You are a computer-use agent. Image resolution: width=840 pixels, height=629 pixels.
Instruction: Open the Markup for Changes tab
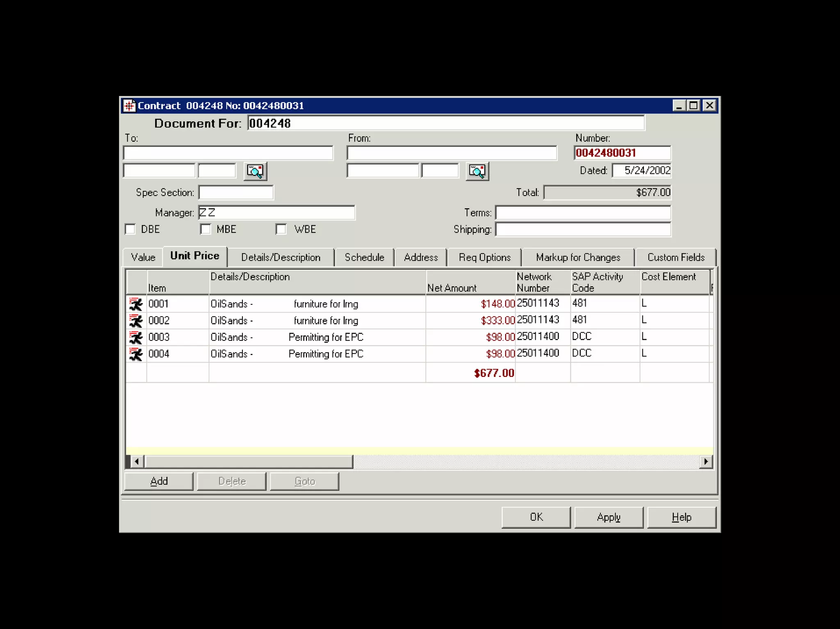pos(577,258)
